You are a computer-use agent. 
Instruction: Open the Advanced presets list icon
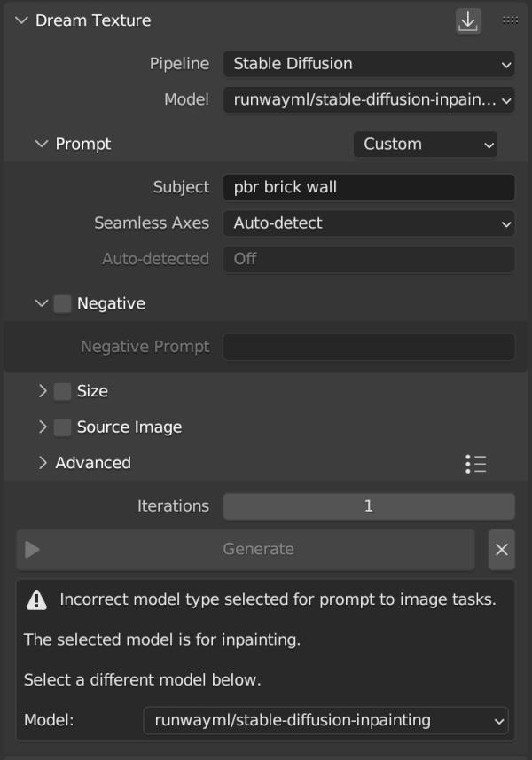(476, 464)
